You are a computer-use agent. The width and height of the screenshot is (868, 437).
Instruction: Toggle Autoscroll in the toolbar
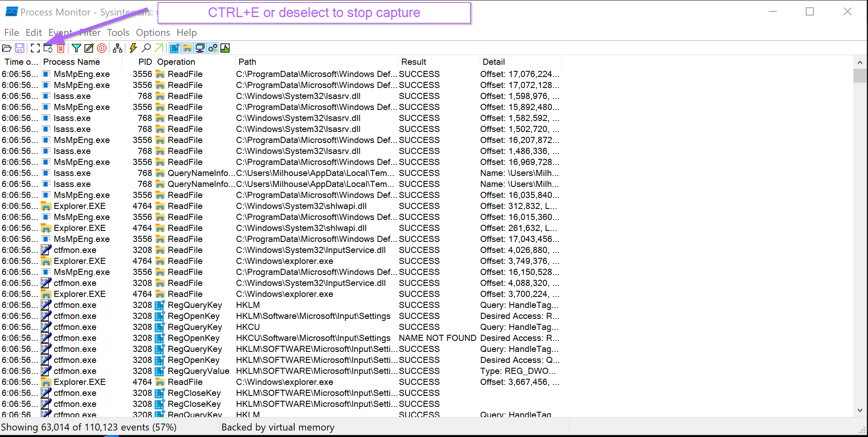(48, 48)
